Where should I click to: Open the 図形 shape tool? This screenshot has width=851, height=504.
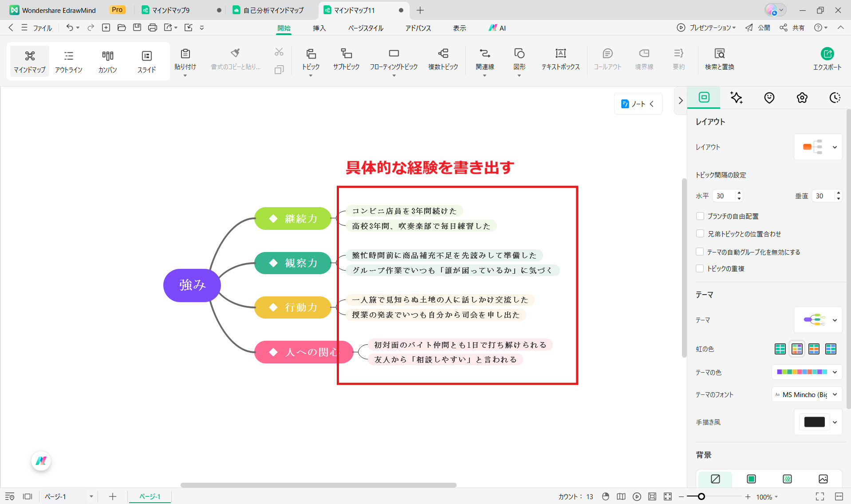pos(519,60)
